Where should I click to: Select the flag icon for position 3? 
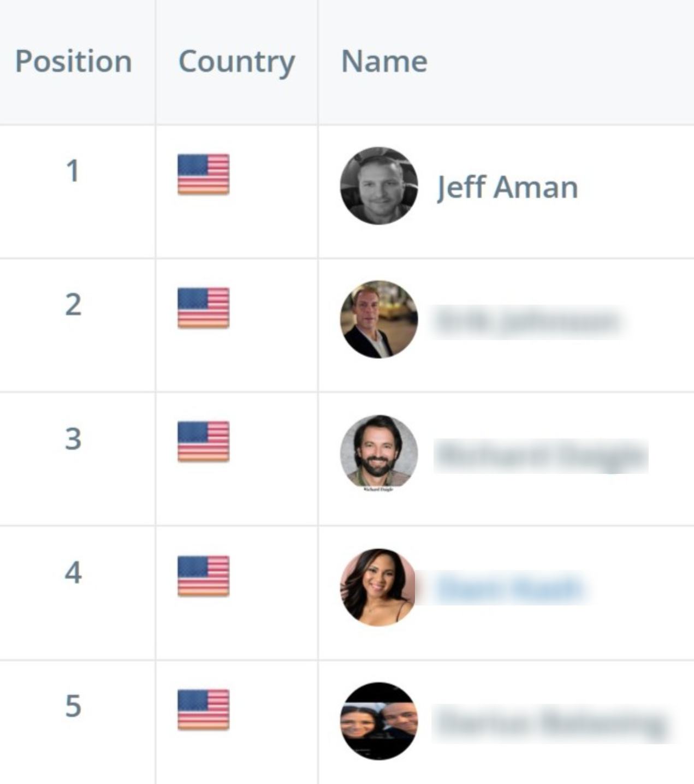203,442
